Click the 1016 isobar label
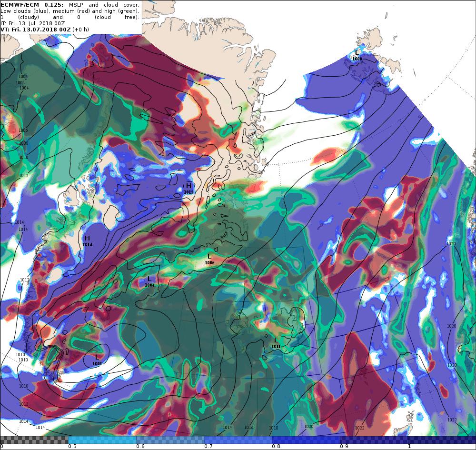476x450 pixels. (x=248, y=427)
